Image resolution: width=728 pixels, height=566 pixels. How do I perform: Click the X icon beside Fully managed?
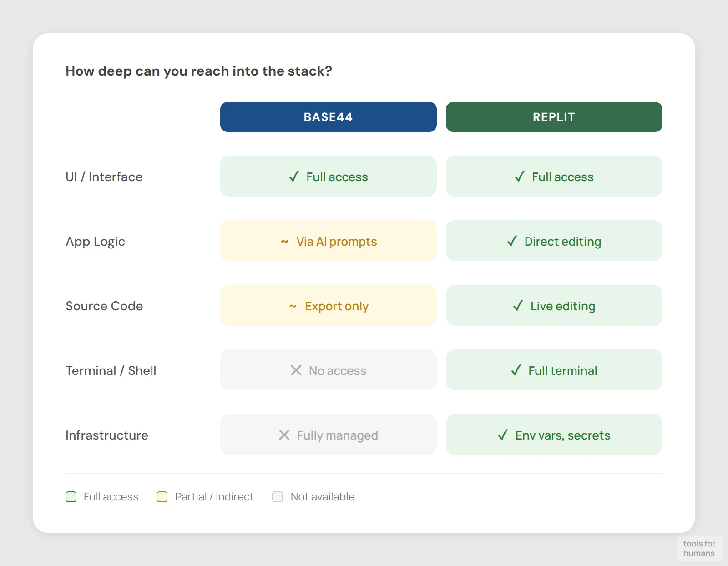click(284, 435)
